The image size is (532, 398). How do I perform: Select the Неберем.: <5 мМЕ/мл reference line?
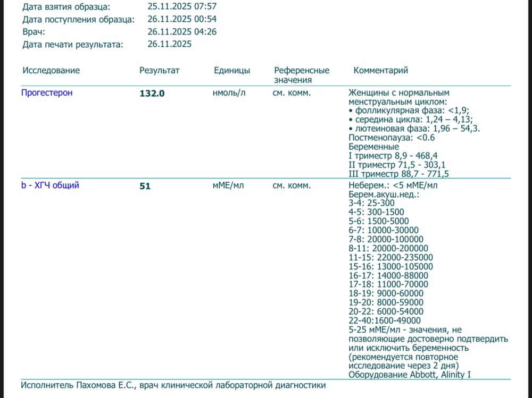pos(393,185)
